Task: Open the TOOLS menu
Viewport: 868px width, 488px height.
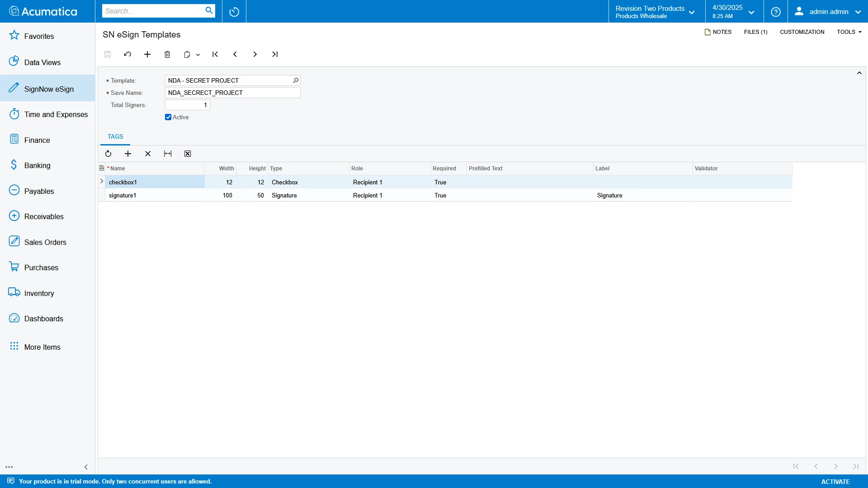Action: 849,32
